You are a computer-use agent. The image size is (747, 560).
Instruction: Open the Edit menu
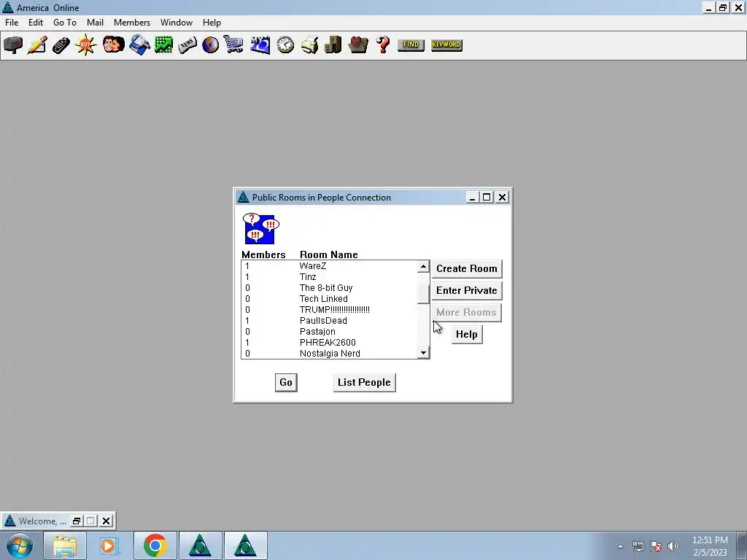click(x=36, y=23)
